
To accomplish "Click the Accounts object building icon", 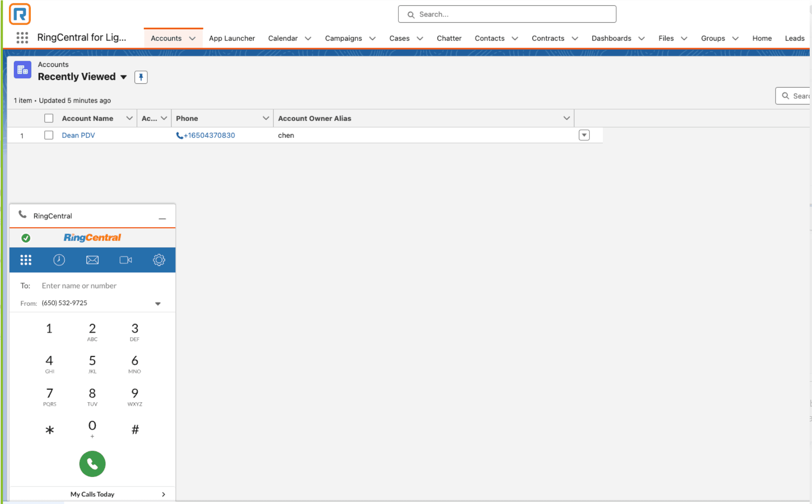I will (x=22, y=70).
